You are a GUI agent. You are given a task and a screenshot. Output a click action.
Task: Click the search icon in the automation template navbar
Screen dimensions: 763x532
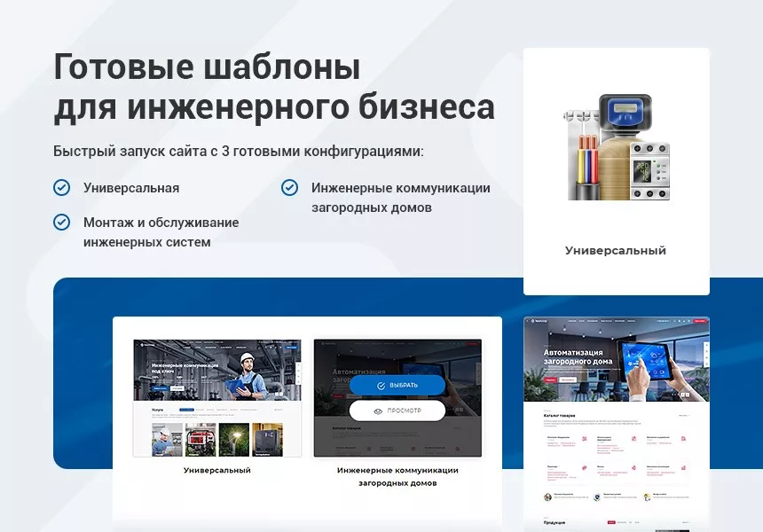[676, 320]
